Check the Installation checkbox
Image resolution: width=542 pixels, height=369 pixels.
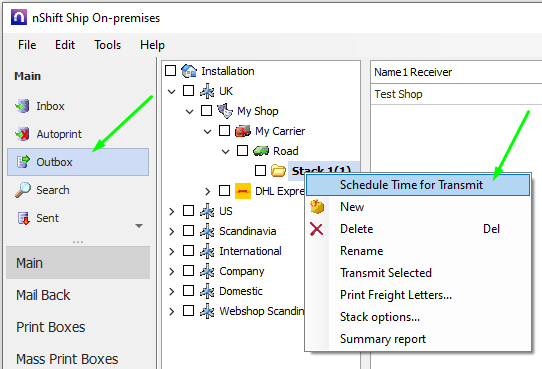tap(170, 70)
